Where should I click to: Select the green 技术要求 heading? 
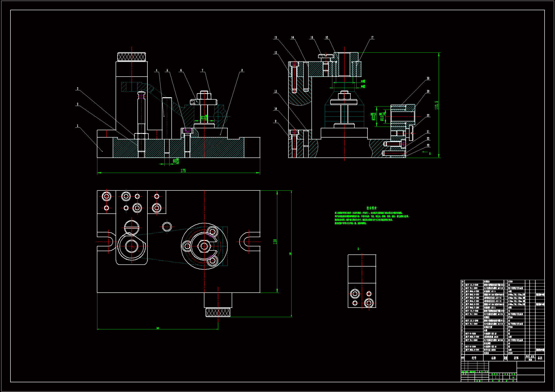[371, 208]
